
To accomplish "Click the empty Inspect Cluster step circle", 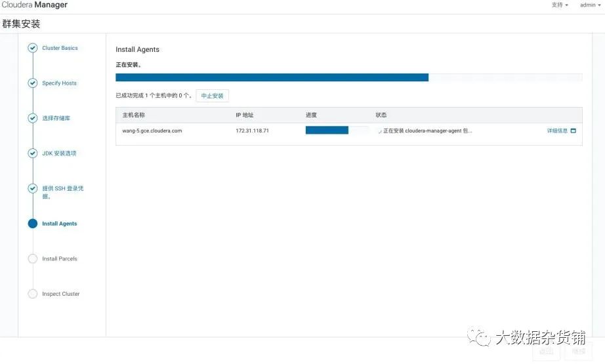I will tap(32, 294).
